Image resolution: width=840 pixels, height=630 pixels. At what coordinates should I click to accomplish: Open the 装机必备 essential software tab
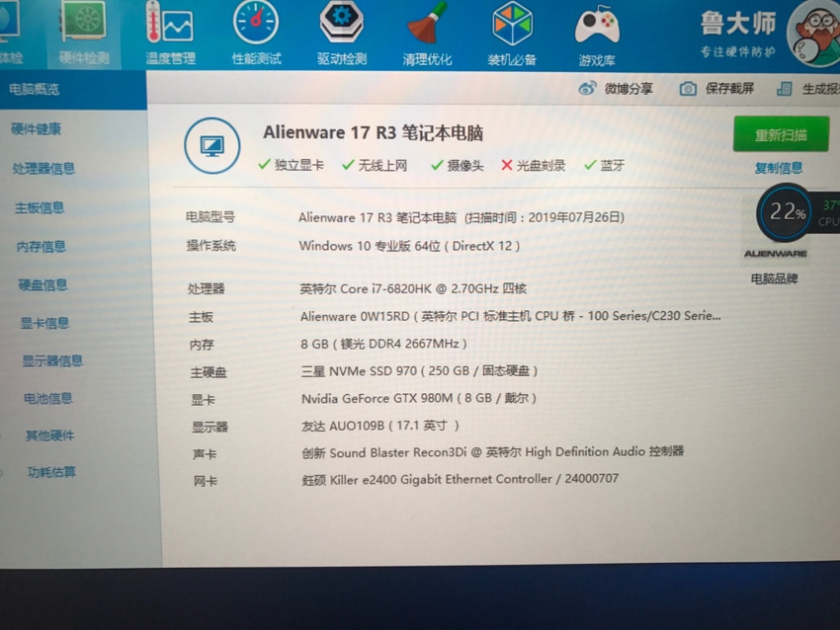point(512,35)
